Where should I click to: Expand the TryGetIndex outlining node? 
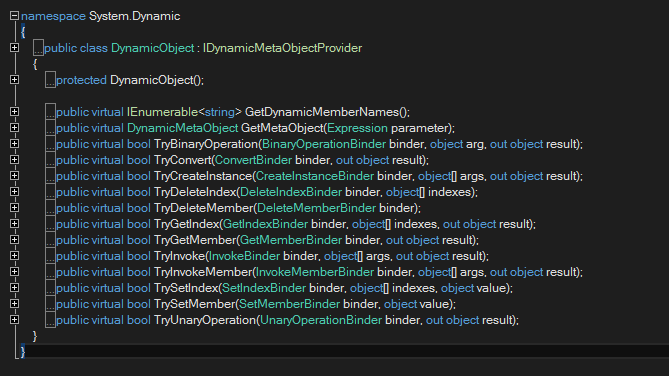15,224
